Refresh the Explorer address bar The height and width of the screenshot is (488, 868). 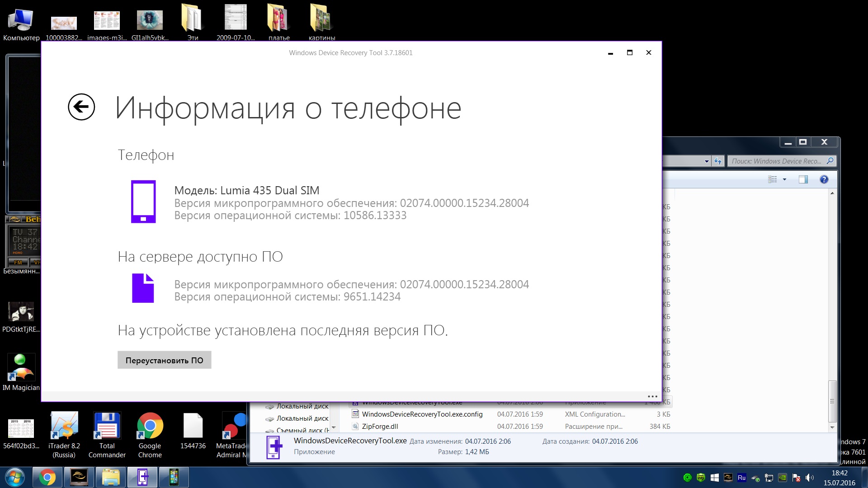(718, 161)
